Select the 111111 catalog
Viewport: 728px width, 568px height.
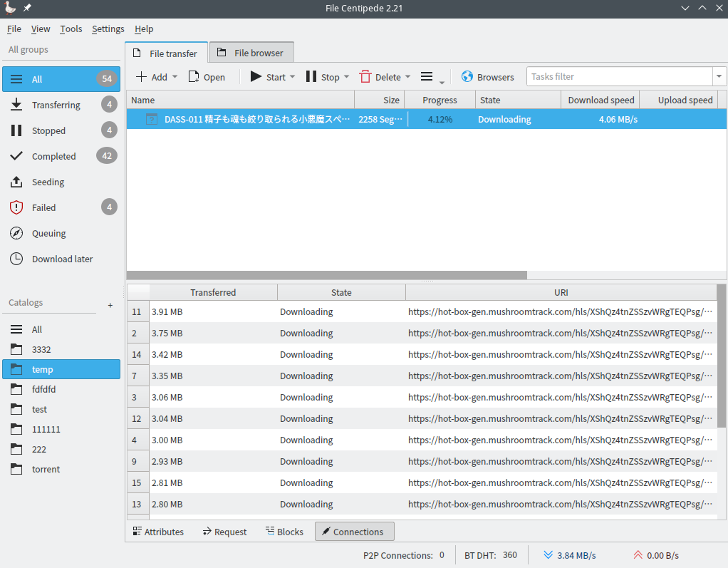(x=61, y=429)
